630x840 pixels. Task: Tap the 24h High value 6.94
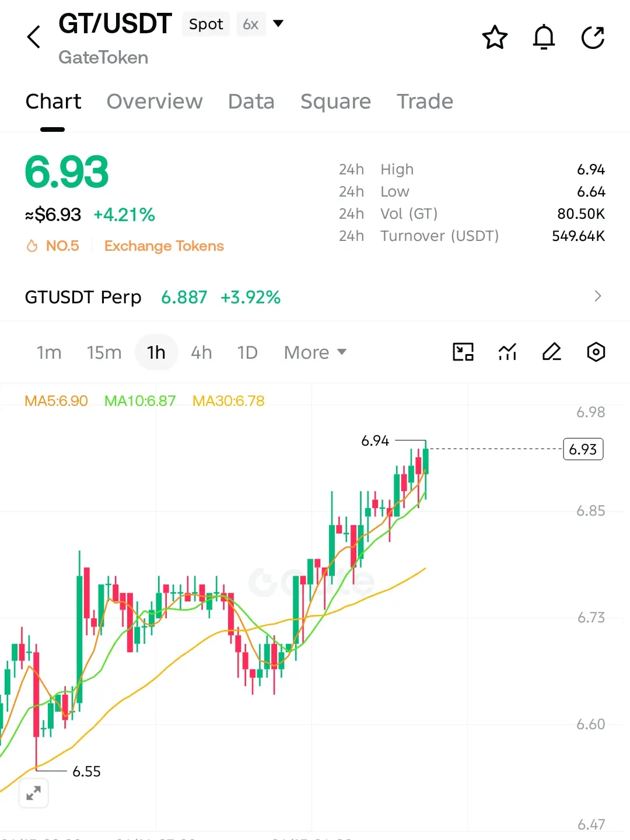click(x=591, y=170)
